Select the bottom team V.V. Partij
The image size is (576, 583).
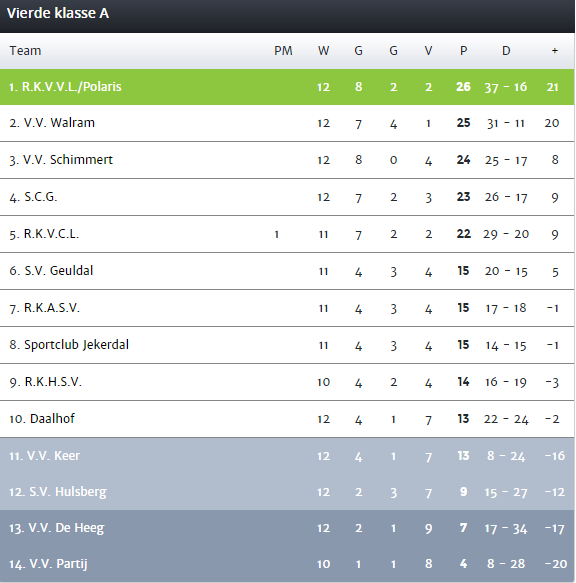tap(287, 564)
